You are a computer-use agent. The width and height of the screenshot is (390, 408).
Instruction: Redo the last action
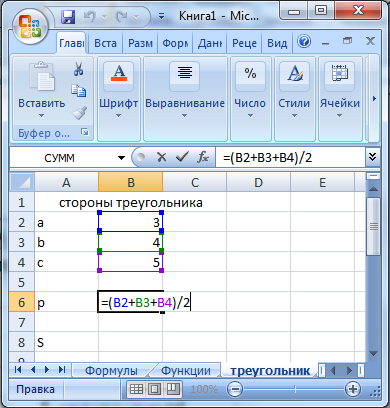point(122,16)
